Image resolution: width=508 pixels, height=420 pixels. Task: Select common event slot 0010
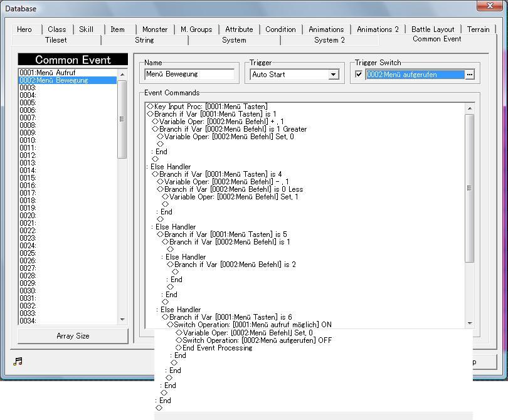point(67,140)
